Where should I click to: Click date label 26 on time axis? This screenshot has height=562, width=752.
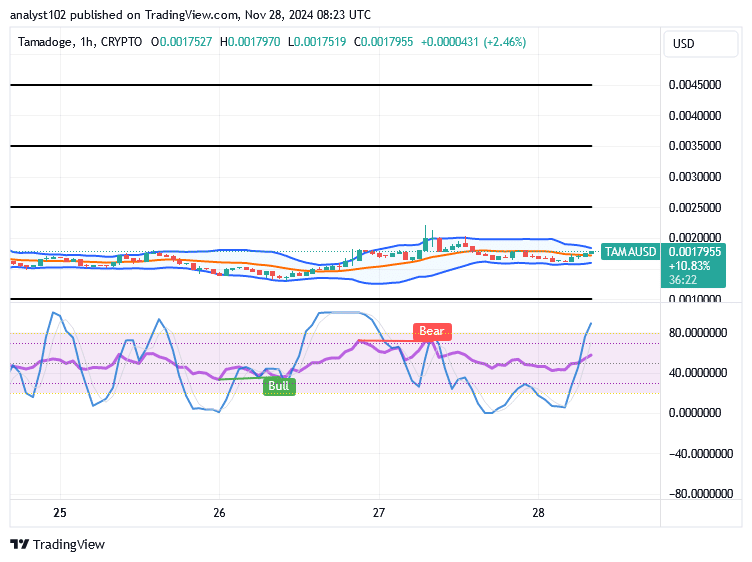[219, 513]
